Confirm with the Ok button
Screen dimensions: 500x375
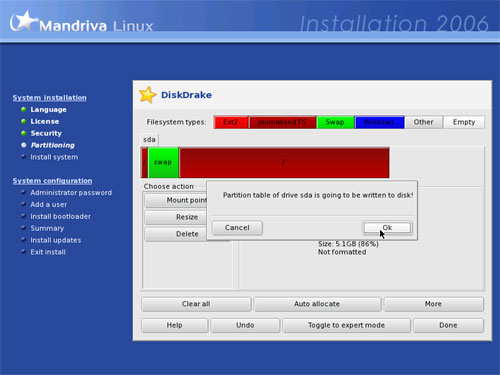(387, 228)
